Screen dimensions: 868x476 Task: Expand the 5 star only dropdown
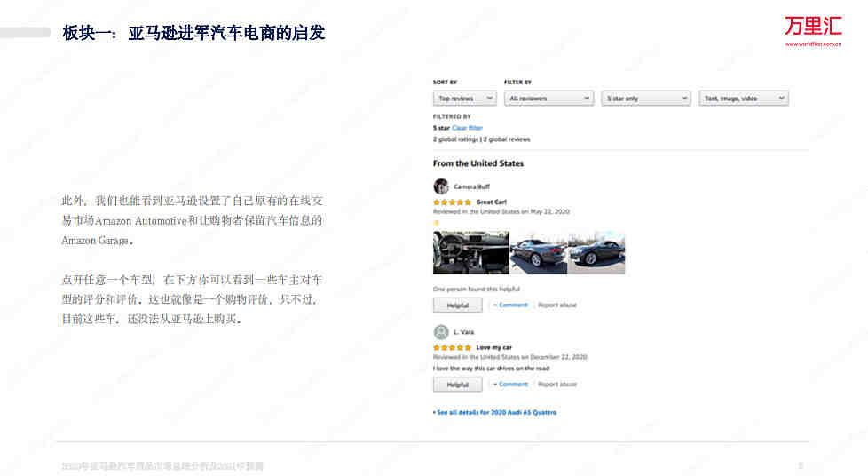pyautogui.click(x=646, y=98)
